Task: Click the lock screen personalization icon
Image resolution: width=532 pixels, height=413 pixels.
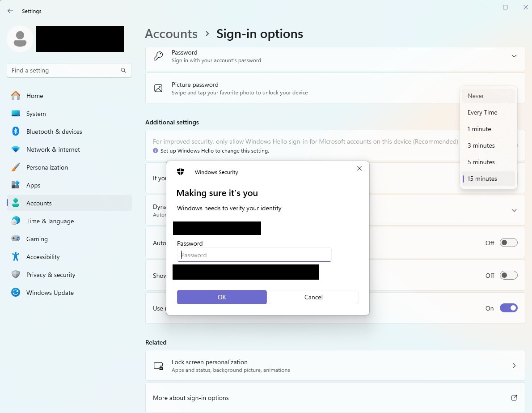Action: 158,366
